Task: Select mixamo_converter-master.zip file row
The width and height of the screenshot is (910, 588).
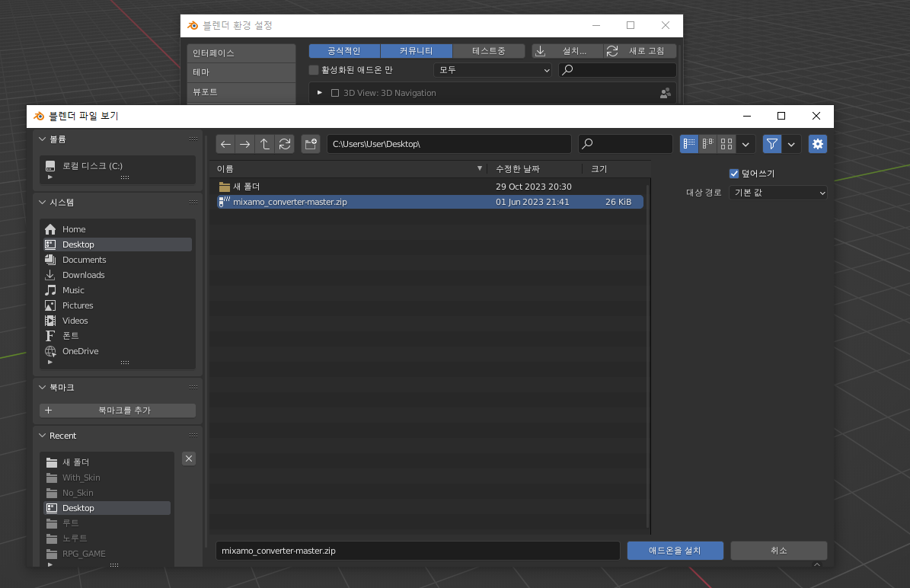Action: (x=429, y=202)
